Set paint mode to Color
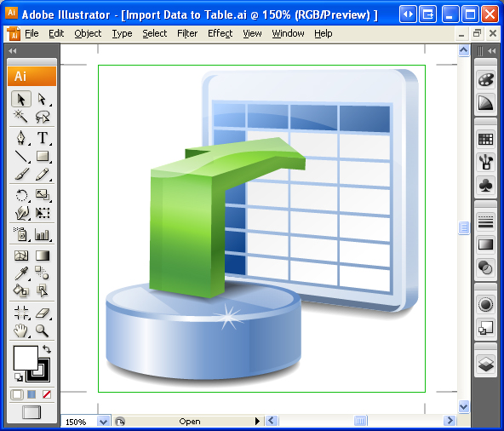This screenshot has height=431, width=504. [x=17, y=394]
